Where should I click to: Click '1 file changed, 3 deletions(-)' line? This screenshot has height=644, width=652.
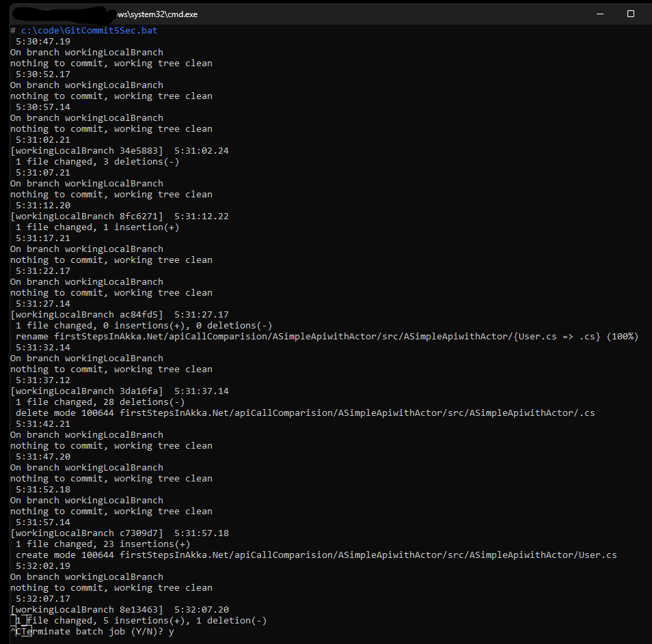click(97, 162)
